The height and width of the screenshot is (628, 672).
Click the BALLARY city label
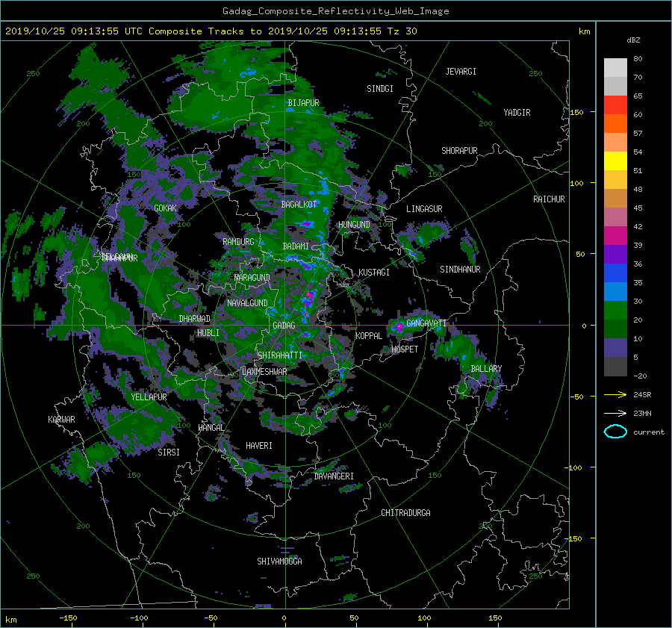(x=486, y=369)
